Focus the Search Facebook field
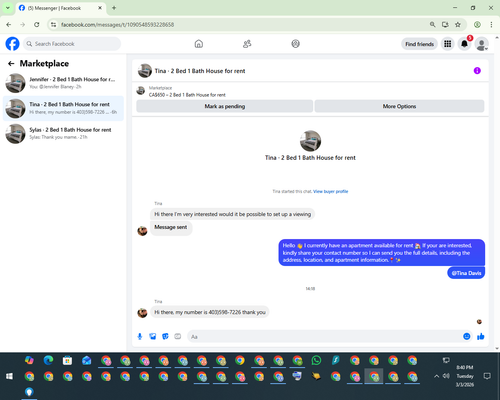The width and height of the screenshot is (500, 400). click(x=72, y=44)
